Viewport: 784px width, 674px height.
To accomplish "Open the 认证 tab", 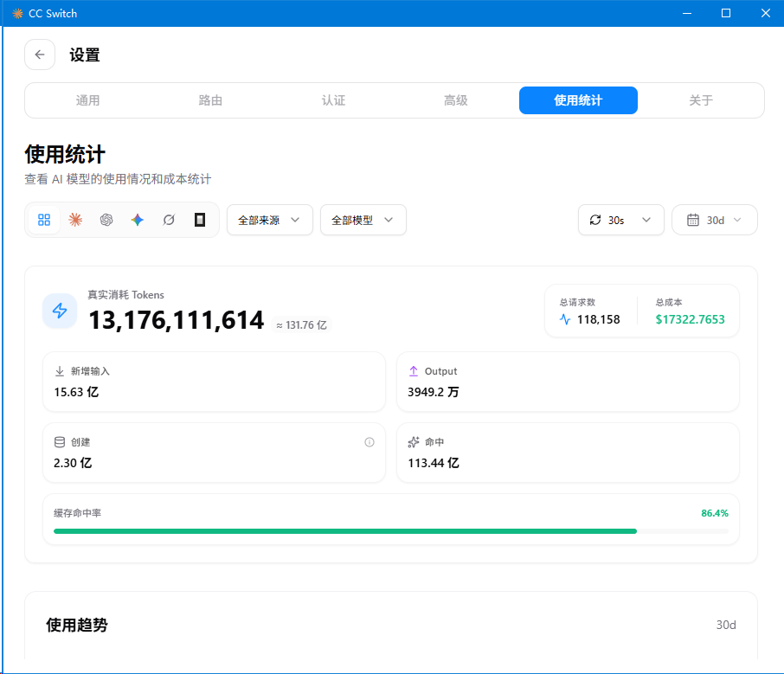I will coord(333,100).
